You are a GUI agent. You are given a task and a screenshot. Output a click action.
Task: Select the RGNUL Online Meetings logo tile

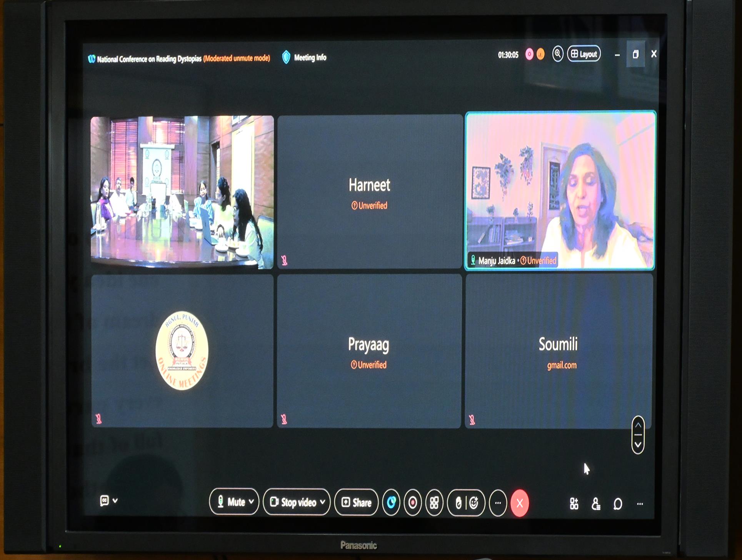click(182, 351)
